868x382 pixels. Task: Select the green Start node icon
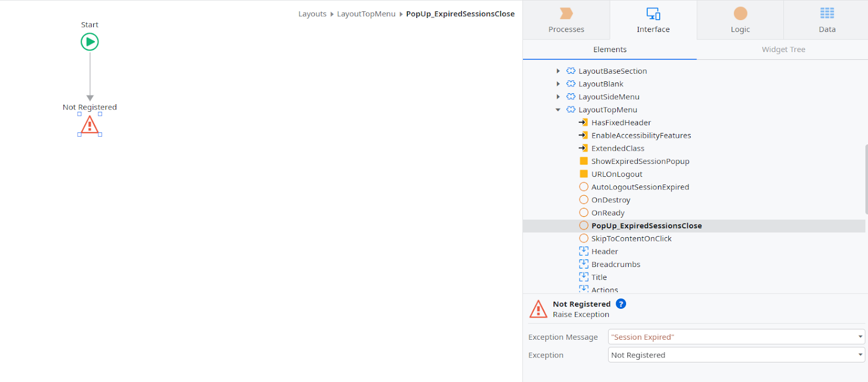point(90,42)
